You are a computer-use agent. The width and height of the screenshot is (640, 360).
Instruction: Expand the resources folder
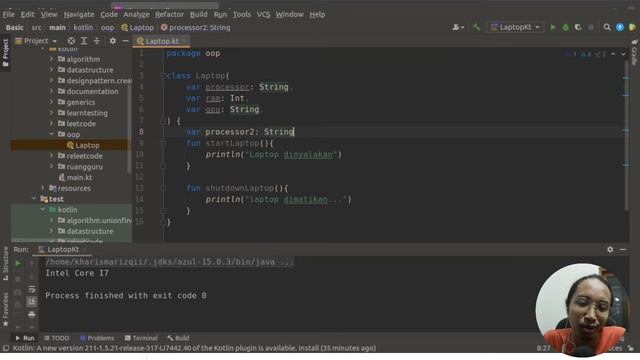[43, 188]
